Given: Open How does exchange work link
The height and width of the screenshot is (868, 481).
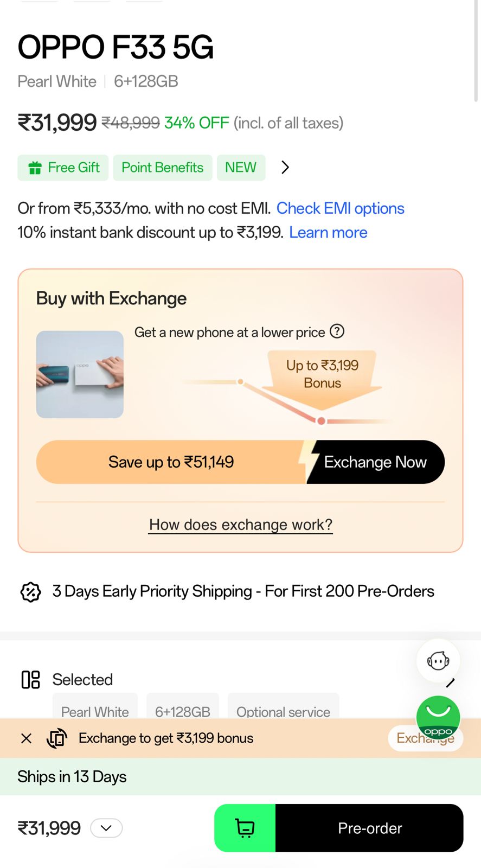Looking at the screenshot, I should tap(241, 525).
